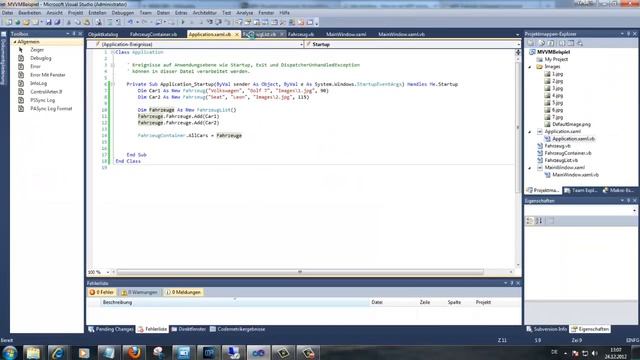The height and width of the screenshot is (360, 640).
Task: Open the Debuggen menu
Action: point(122,13)
